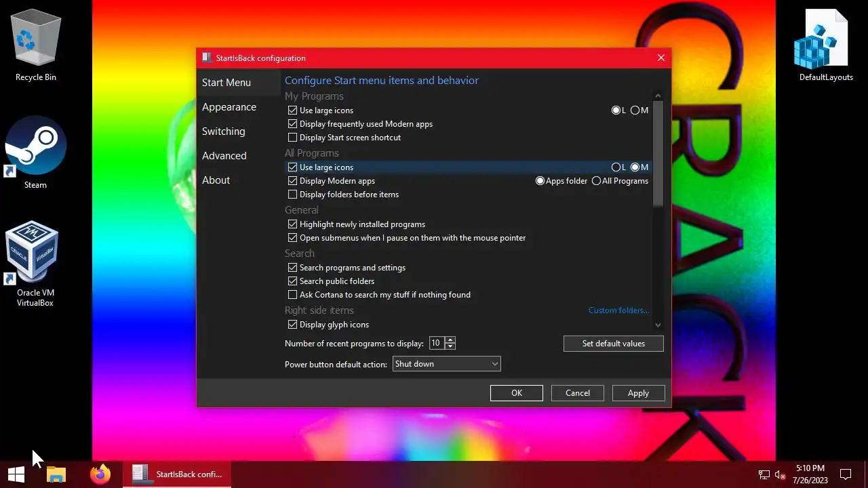The image size is (868, 488).
Task: Open the Recycle Bin desktop icon
Action: click(x=36, y=45)
